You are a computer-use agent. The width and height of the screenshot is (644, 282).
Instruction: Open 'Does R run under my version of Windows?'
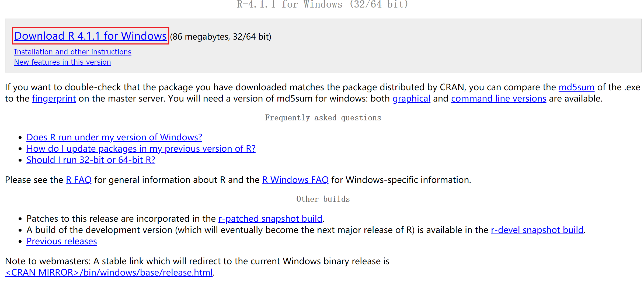click(114, 137)
